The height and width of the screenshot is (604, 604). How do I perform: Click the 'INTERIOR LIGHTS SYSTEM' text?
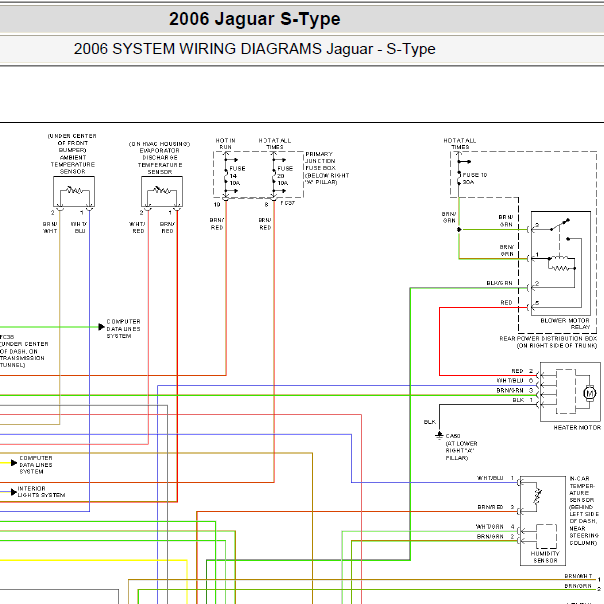click(x=41, y=492)
